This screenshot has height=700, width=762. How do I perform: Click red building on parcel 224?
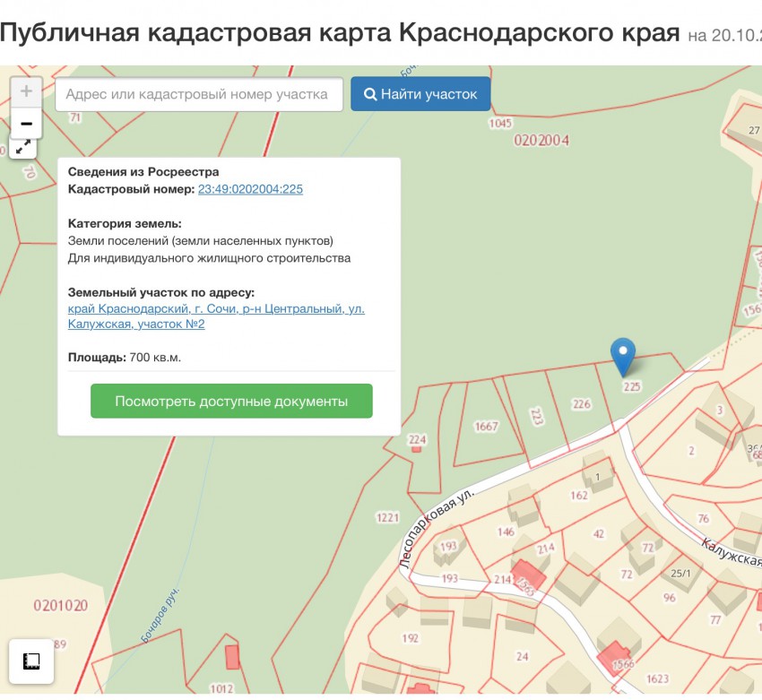[417, 448]
